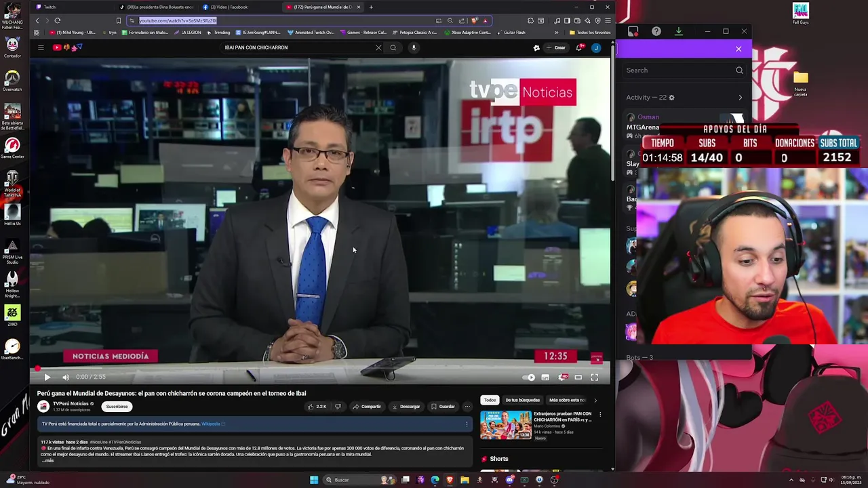This screenshot has height=488, width=868.
Task: Open the 'Nueva carpeta' desktop folder
Action: [x=801, y=83]
